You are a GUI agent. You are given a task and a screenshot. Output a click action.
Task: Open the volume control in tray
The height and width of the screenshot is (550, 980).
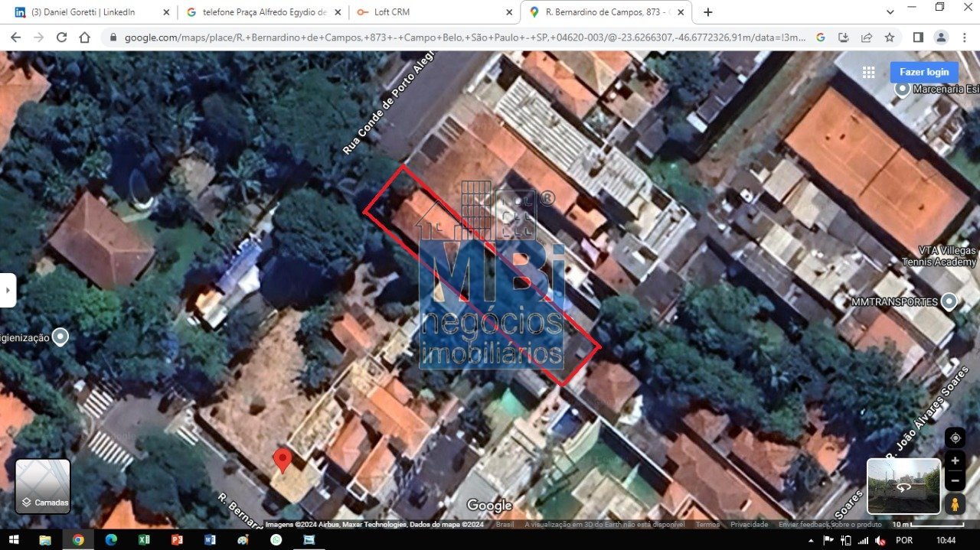click(x=881, y=540)
